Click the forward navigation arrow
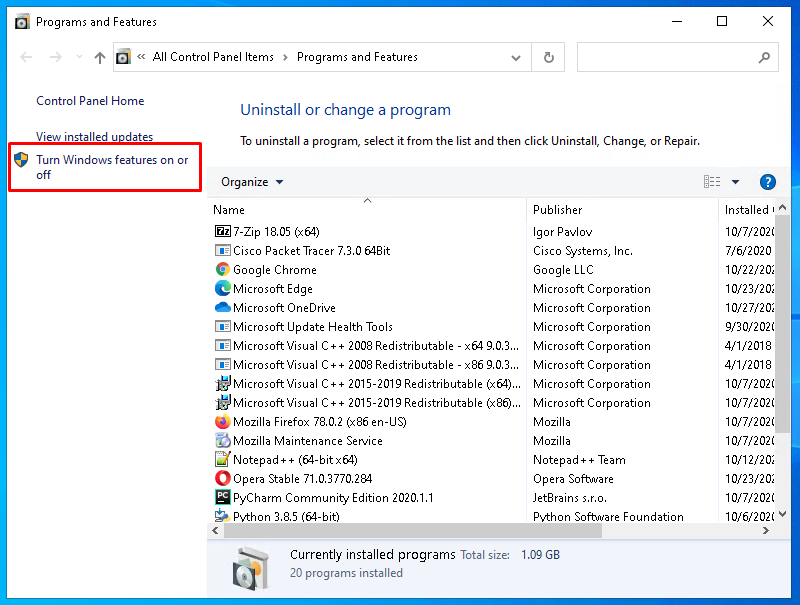The width and height of the screenshot is (800, 605). pyautogui.click(x=56, y=57)
